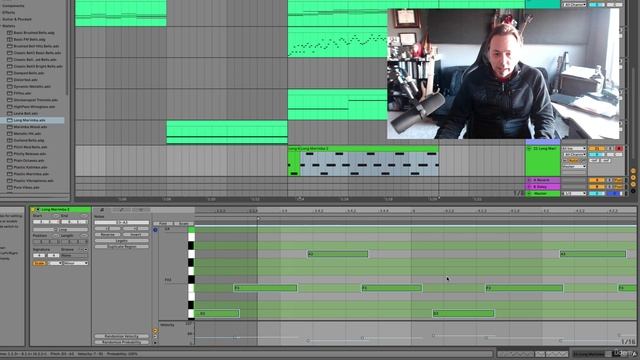Viewport: 640px width, 360px height.
Task: Open output routing dropdown on Long Mari track
Action: [574, 167]
